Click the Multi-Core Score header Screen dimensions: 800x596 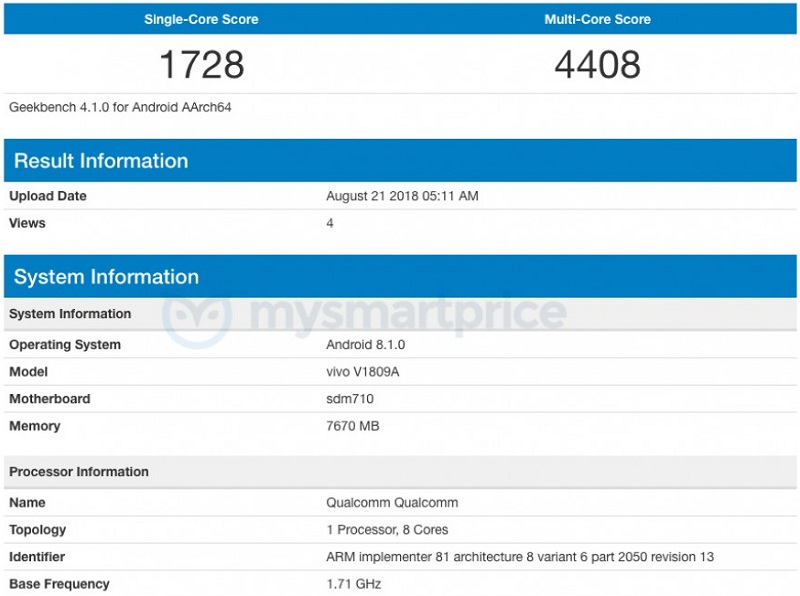[597, 19]
